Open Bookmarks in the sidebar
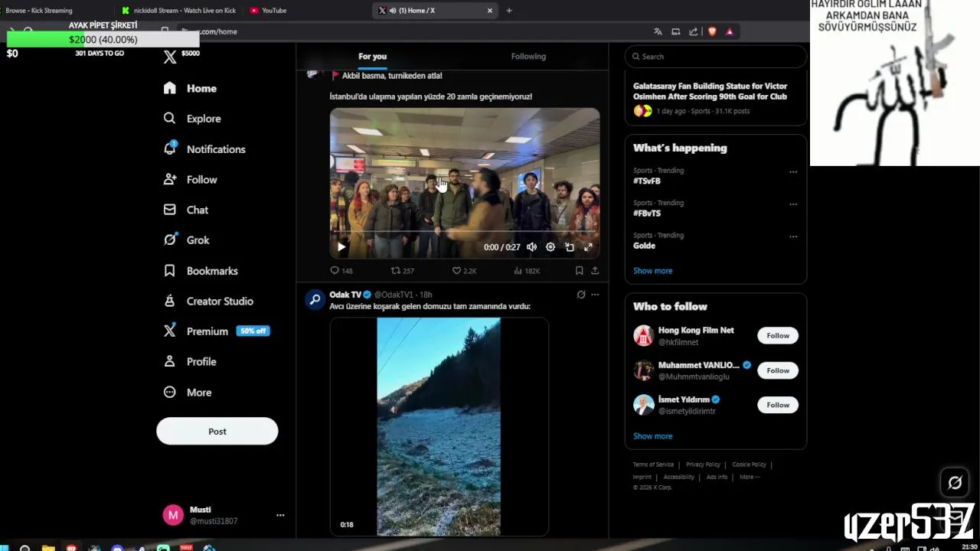Screen dimensions: 980x551 (x=201, y=271)
